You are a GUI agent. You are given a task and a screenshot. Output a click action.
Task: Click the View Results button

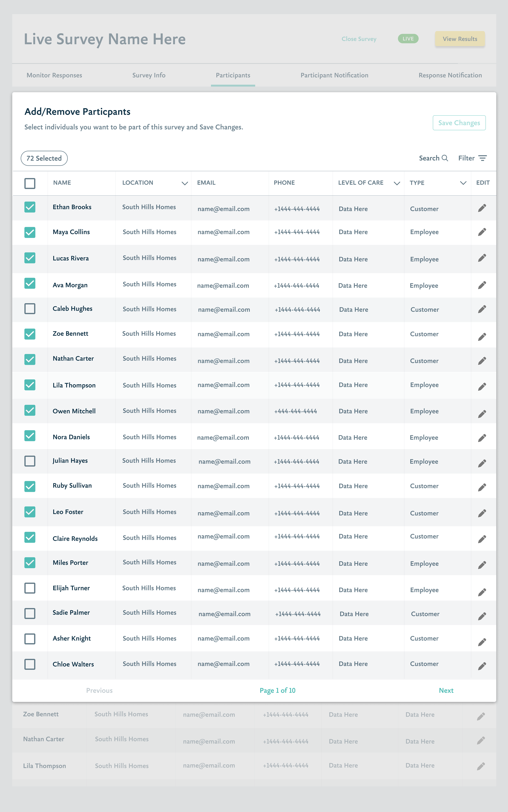pos(460,39)
